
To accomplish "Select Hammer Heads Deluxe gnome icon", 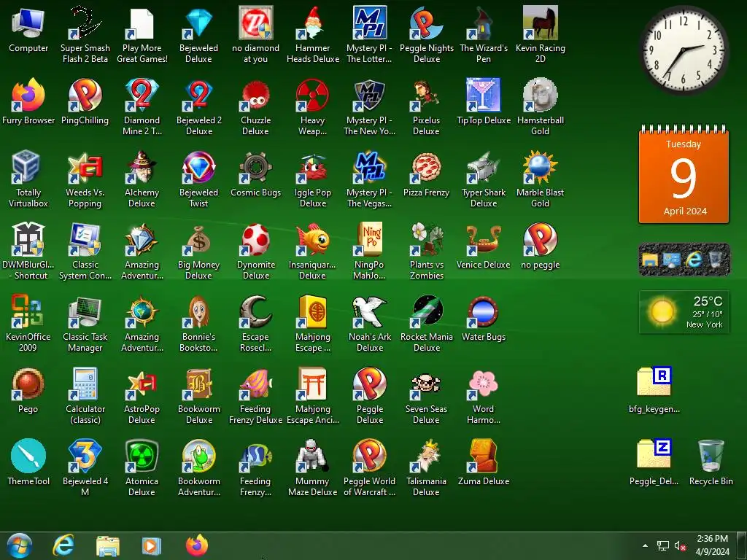I will click(312, 23).
